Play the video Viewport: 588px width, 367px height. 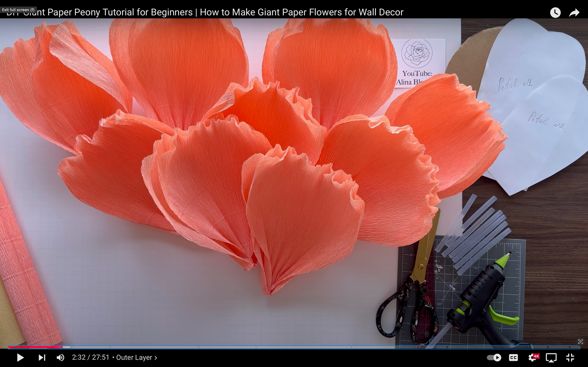point(20,358)
